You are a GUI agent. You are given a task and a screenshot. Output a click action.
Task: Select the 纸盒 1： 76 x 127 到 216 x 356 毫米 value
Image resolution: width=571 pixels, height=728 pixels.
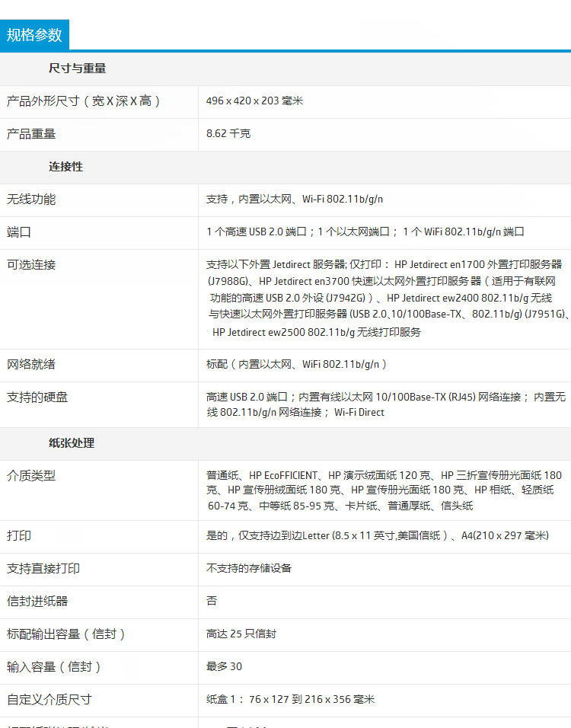click(x=290, y=699)
